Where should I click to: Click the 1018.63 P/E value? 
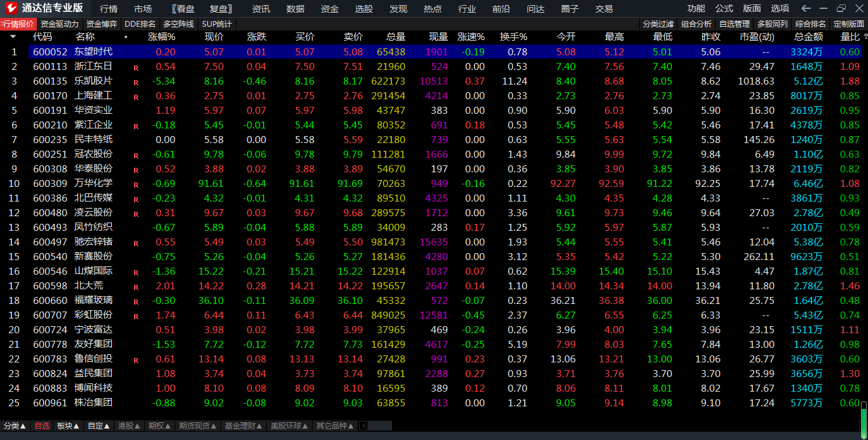tap(756, 81)
